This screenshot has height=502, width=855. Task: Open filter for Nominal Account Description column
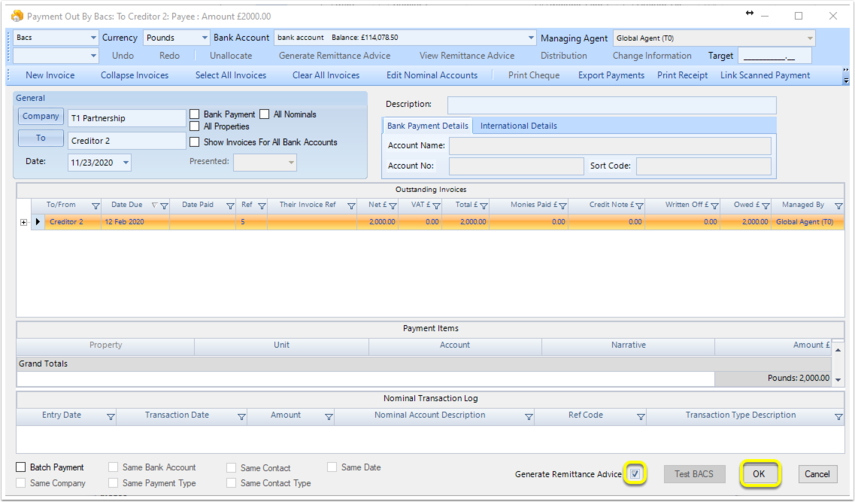coord(528,417)
